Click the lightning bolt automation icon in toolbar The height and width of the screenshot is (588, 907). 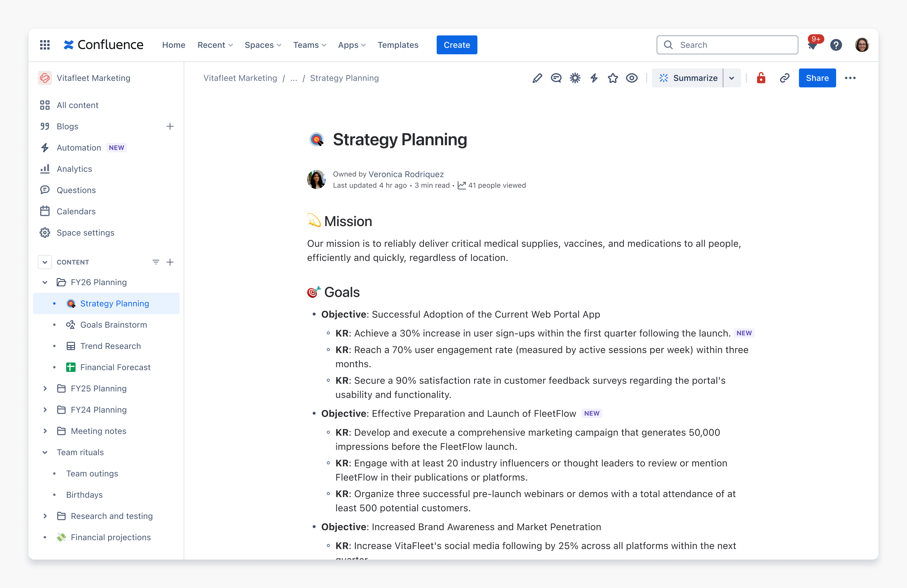pyautogui.click(x=594, y=78)
